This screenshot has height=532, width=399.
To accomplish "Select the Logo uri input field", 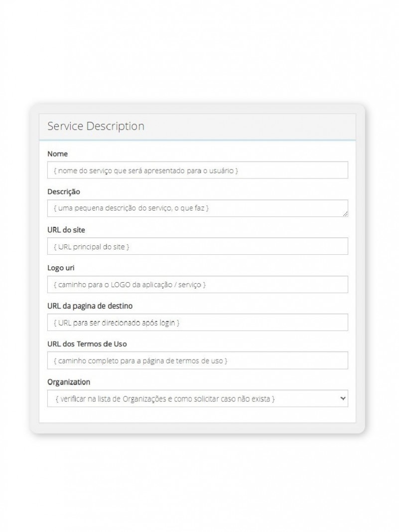I will click(x=197, y=285).
